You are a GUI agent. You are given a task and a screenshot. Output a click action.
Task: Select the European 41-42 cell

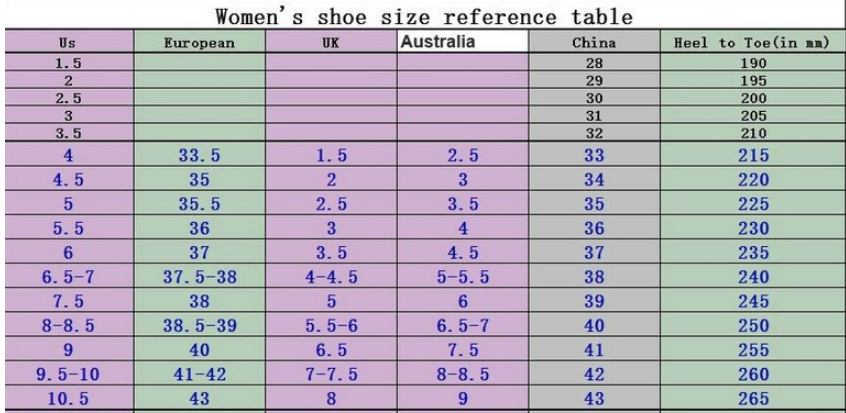[198, 372]
